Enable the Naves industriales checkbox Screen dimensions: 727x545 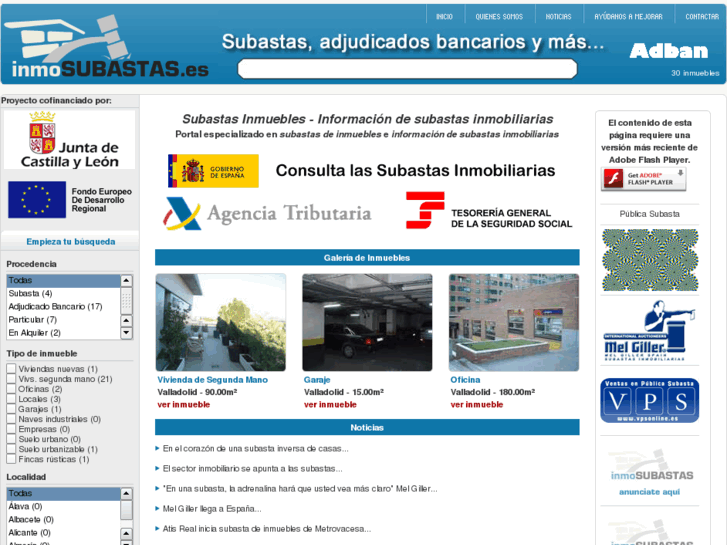click(x=11, y=419)
